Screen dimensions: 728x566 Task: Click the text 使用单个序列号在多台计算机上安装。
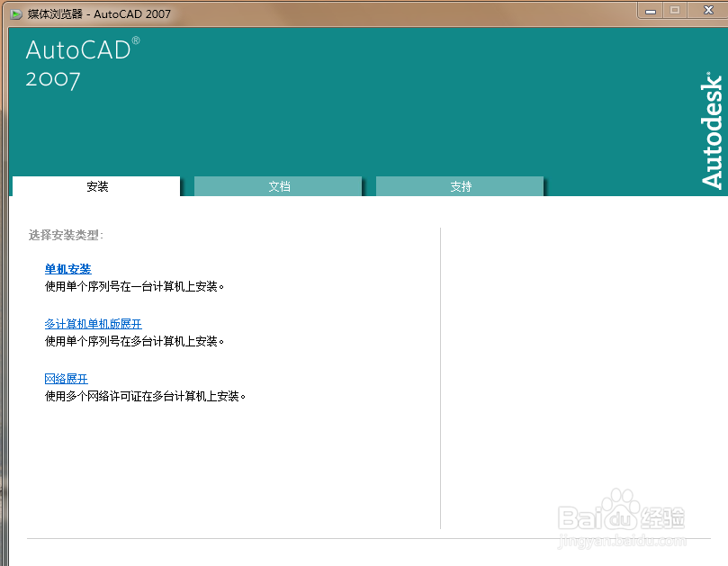pos(135,341)
